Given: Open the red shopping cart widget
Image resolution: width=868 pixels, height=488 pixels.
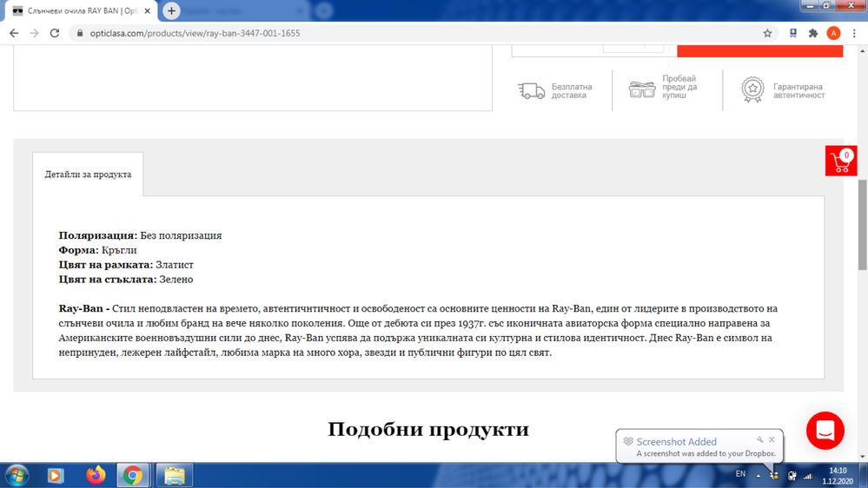Looking at the screenshot, I should pos(840,161).
